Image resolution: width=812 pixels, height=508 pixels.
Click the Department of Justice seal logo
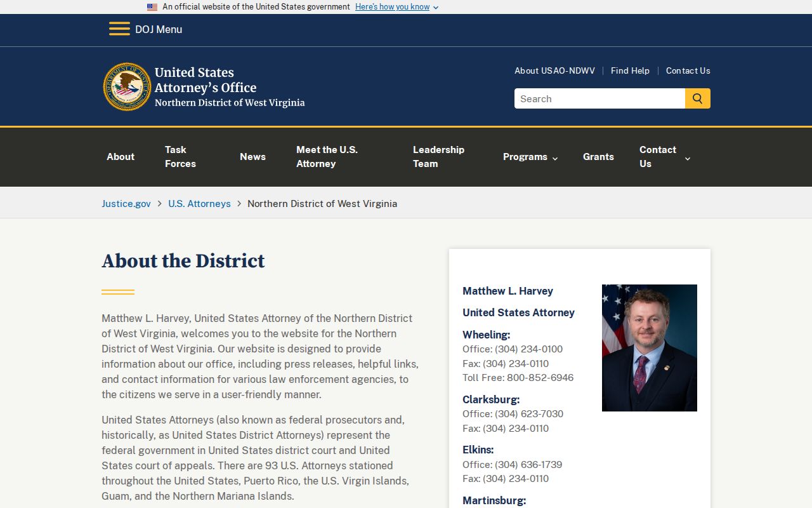tap(128, 87)
